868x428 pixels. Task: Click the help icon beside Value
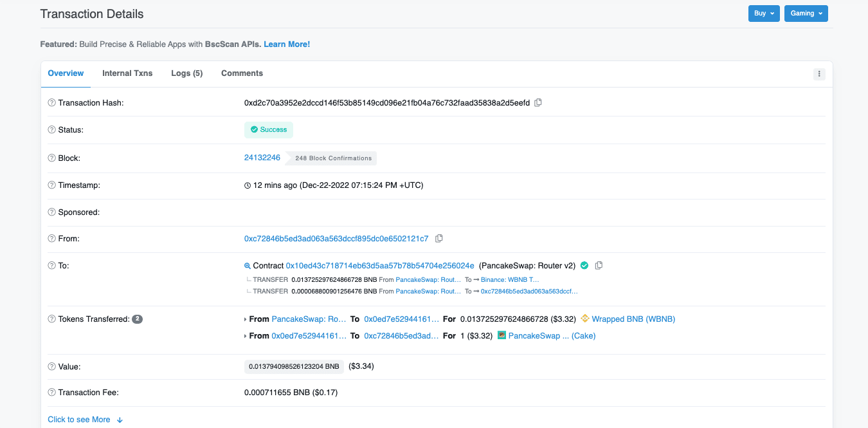(x=52, y=367)
